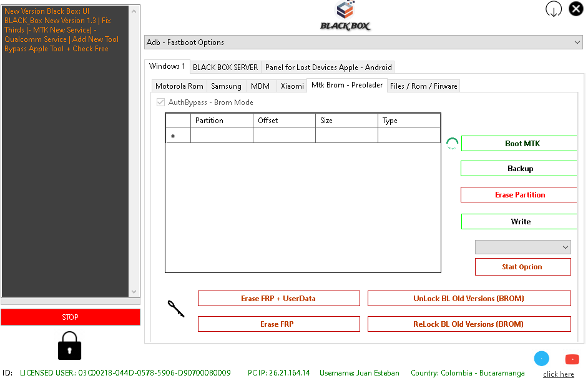Click the padlock icon

69,346
